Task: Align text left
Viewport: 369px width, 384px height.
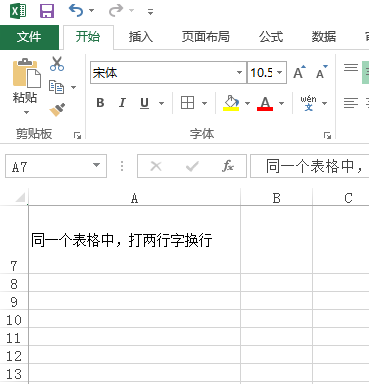Action: coord(351,103)
